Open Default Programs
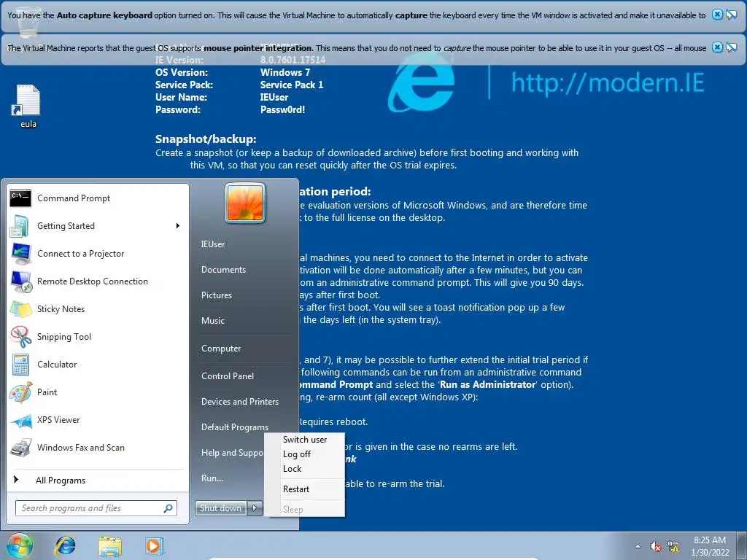Viewport: 747px width, 560px height. 235,427
